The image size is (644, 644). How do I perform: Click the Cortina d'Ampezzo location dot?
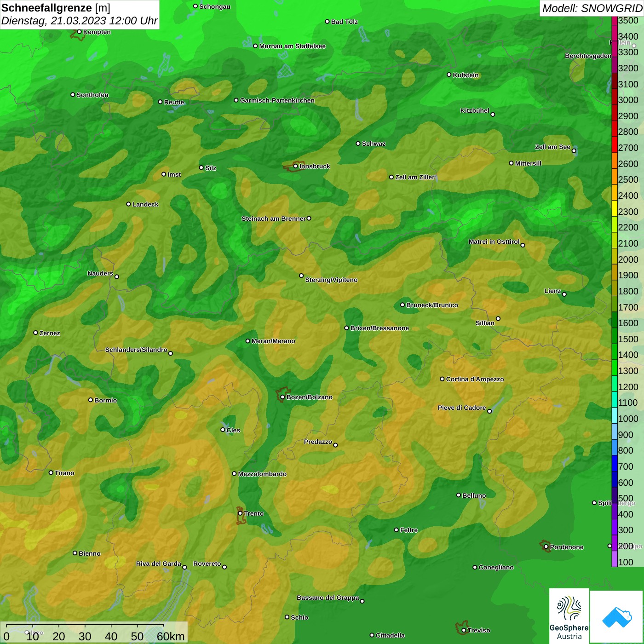[x=442, y=379]
